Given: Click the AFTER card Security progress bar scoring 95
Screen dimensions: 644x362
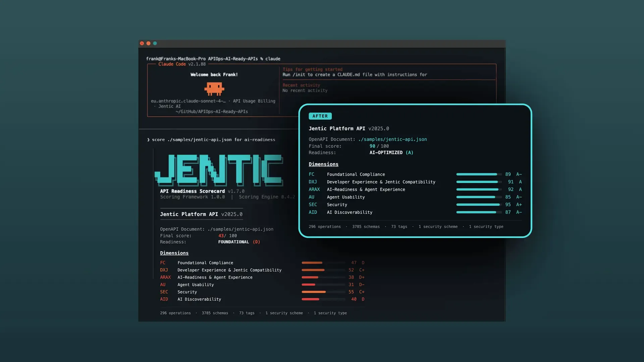Looking at the screenshot, I should click(479, 204).
